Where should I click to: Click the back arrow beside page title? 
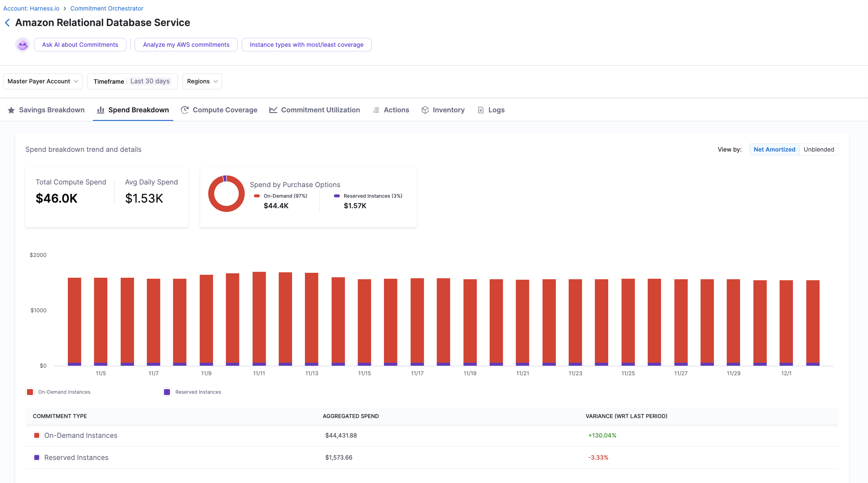(8, 23)
